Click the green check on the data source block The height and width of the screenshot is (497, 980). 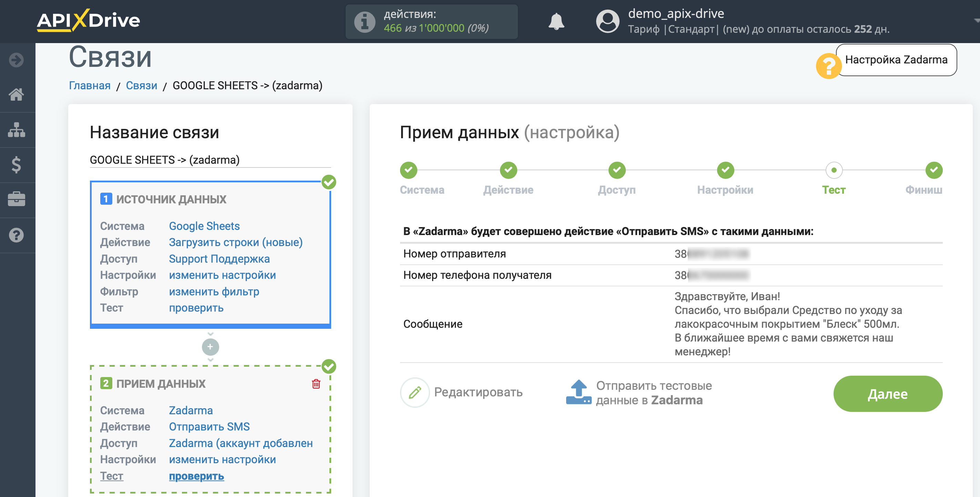coord(329,182)
